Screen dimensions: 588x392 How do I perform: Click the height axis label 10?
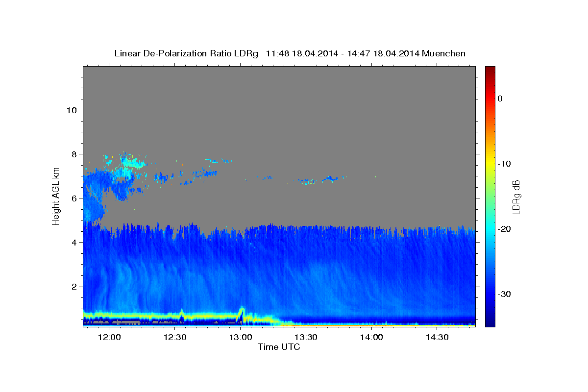(71, 110)
